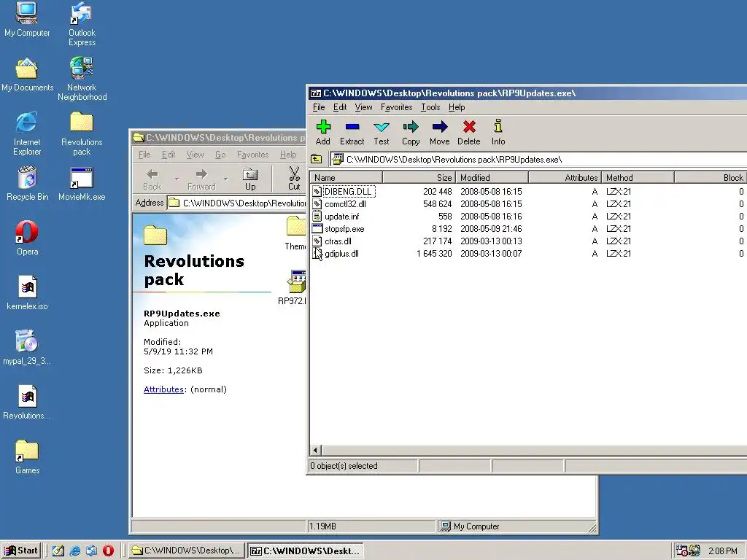Sort by the Method column header
747x560 pixels.
click(x=638, y=178)
